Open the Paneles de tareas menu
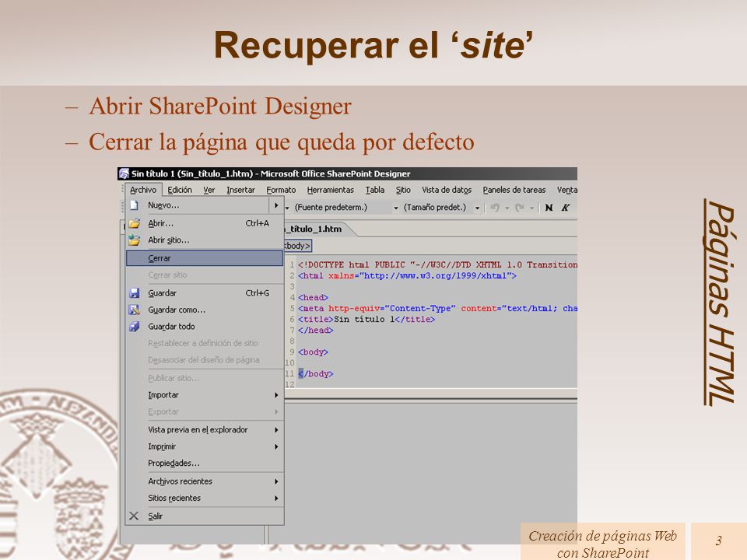The height and width of the screenshot is (560, 747). (x=514, y=190)
